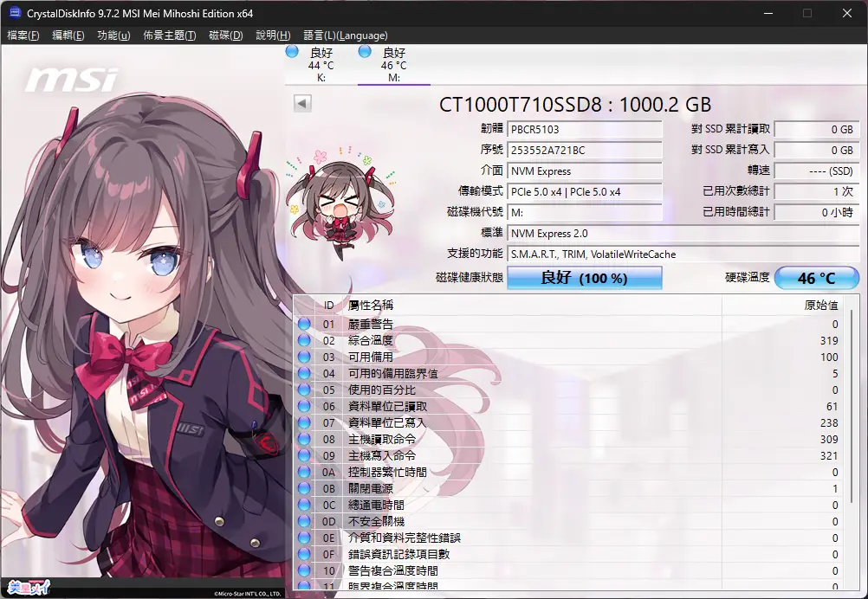Image resolution: width=868 pixels, height=599 pixels.
Task: Click the CrystalDiskInfo app icon in title bar
Action: [x=15, y=13]
